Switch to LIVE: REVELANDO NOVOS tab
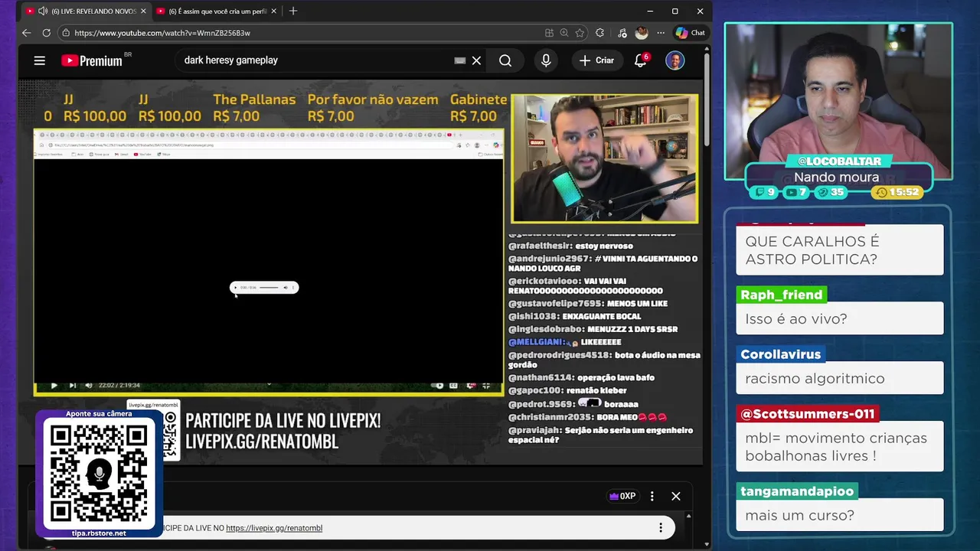This screenshot has height=551, width=980. point(87,11)
